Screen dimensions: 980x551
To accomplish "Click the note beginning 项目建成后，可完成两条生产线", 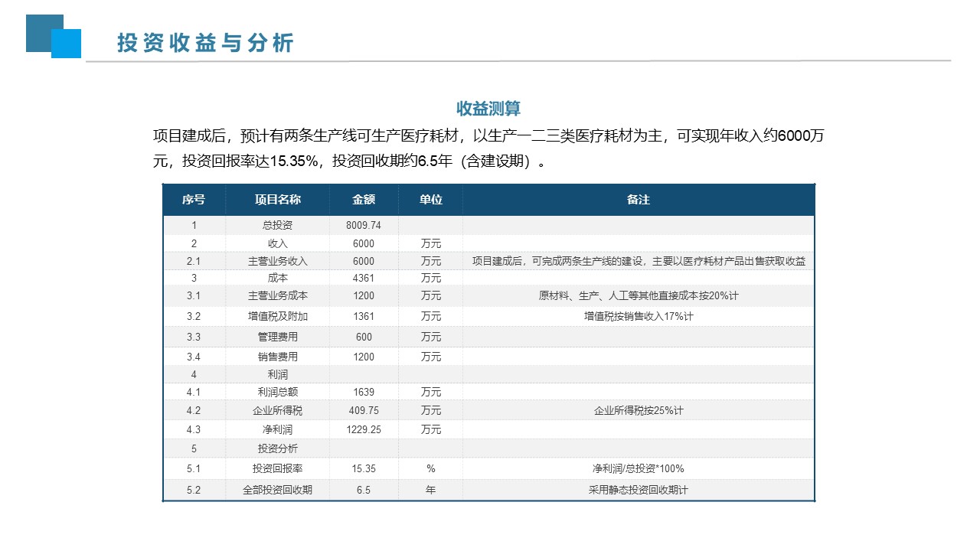I will pos(639,261).
